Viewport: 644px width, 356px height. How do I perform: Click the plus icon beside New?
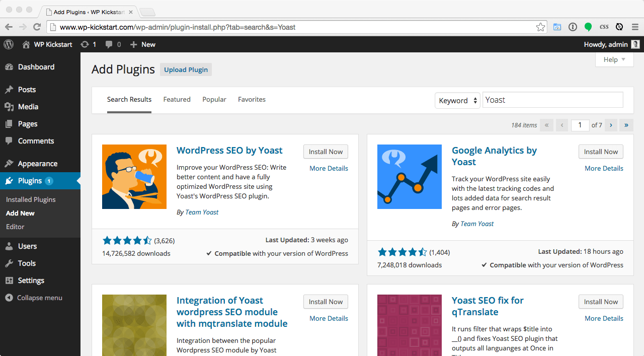[x=133, y=44]
